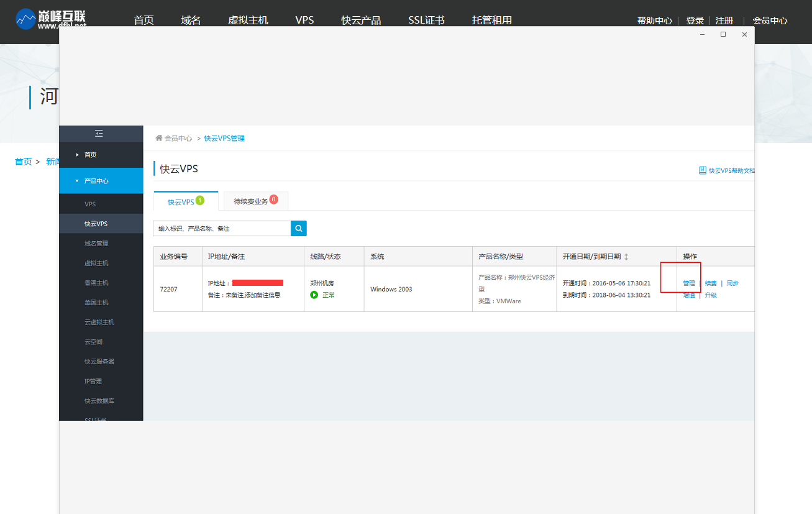
Task: Click 添加备注信息 note text
Action: click(262, 295)
